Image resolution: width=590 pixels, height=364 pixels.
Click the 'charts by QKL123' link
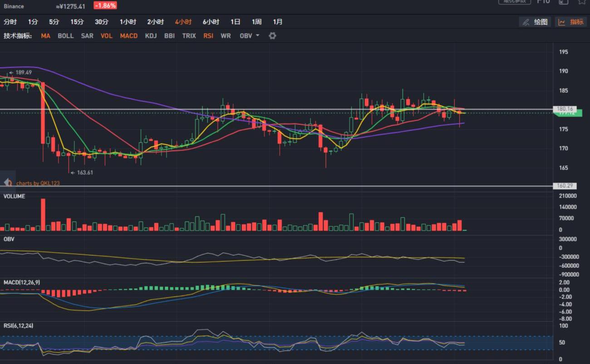point(38,183)
